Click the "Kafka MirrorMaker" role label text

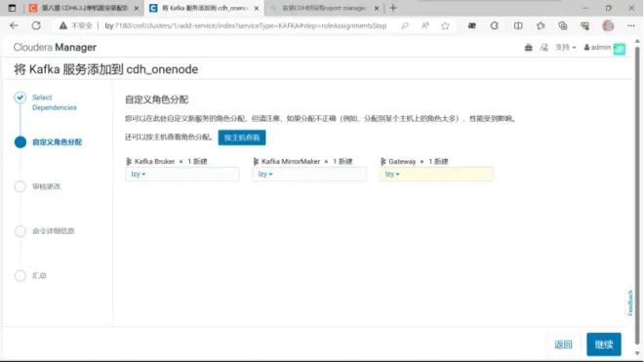[x=291, y=161]
